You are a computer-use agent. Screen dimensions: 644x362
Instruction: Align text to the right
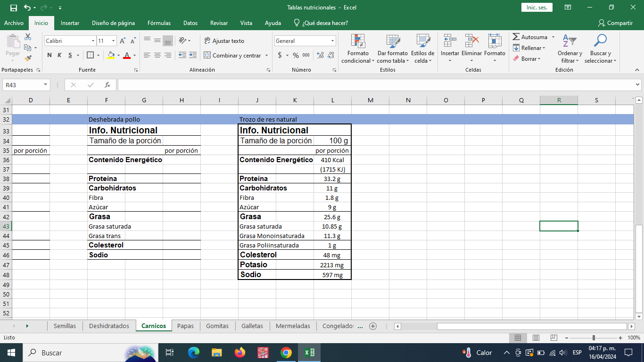point(167,55)
